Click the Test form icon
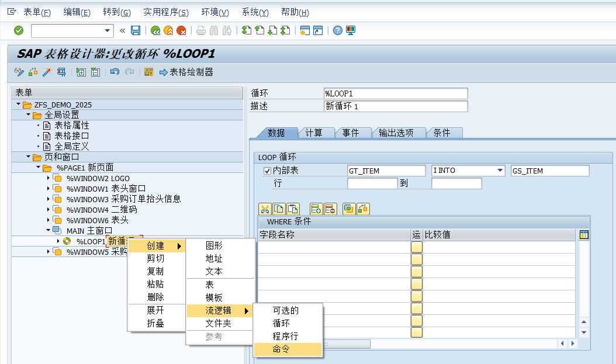Viewport: 616px width, 364px height. click(x=61, y=72)
